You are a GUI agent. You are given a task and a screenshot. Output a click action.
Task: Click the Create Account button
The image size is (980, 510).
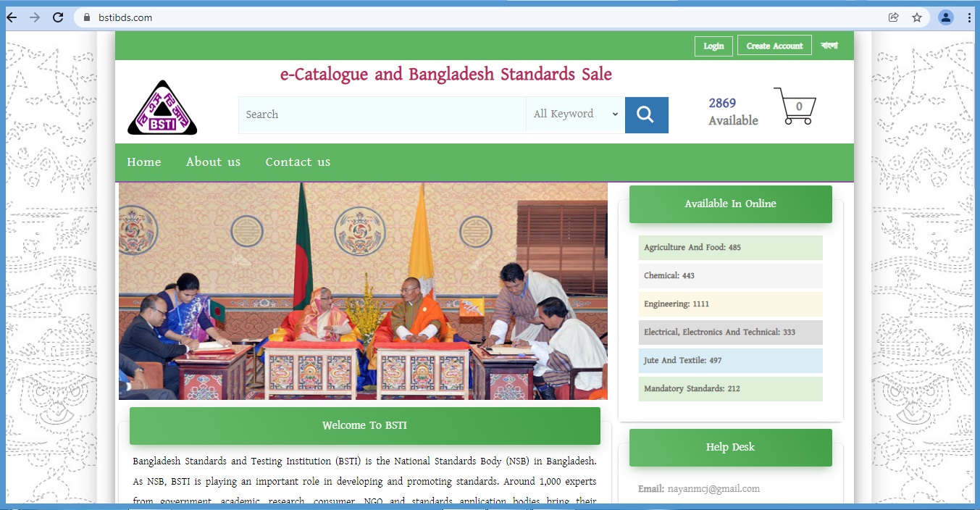pyautogui.click(x=774, y=46)
